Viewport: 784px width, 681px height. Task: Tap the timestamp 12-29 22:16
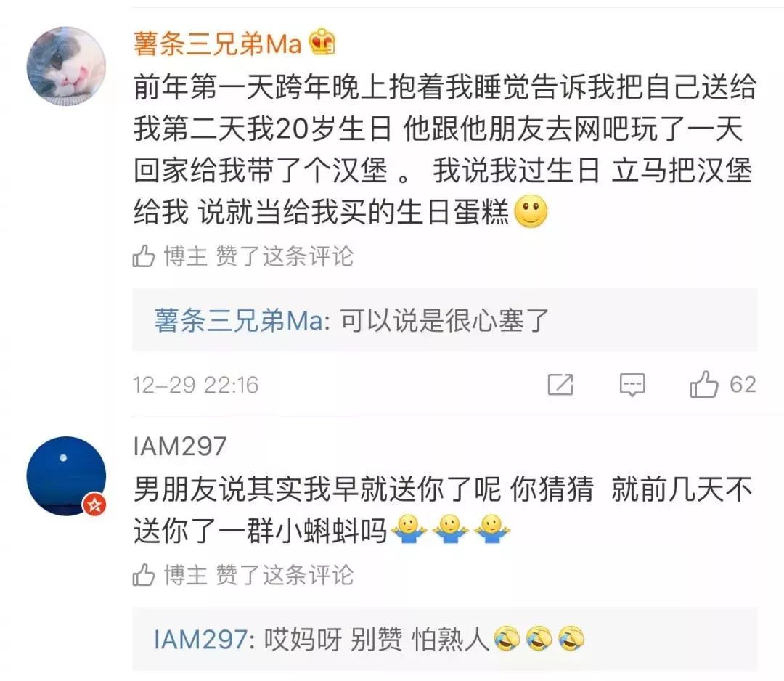click(195, 385)
